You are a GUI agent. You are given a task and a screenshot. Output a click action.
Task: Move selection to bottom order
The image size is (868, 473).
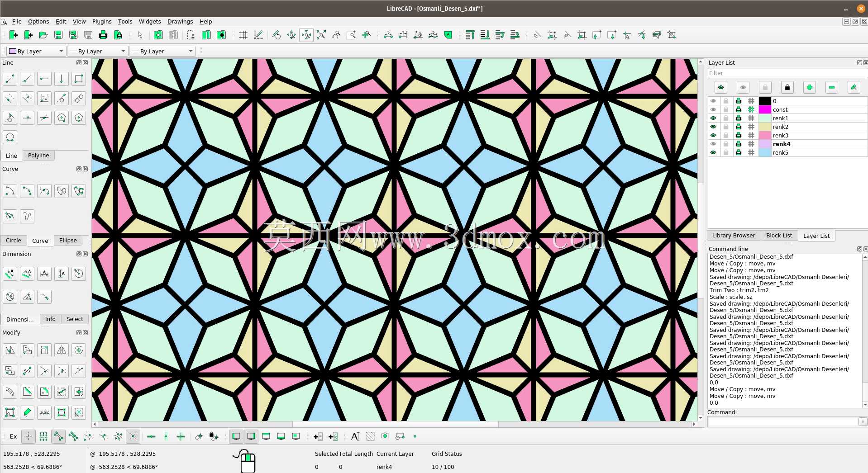click(485, 35)
